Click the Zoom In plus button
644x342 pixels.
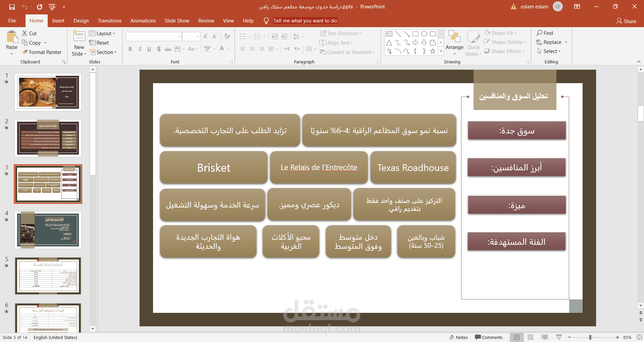(x=617, y=337)
